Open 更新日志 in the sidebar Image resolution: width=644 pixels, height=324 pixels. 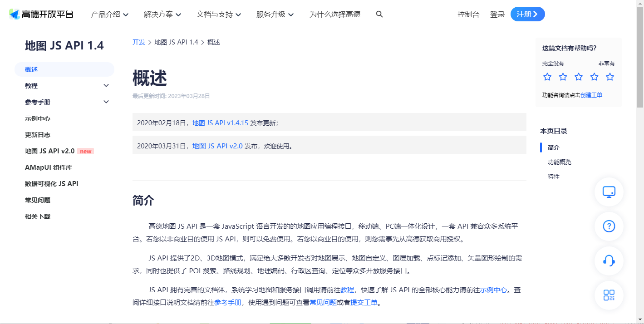(38, 135)
